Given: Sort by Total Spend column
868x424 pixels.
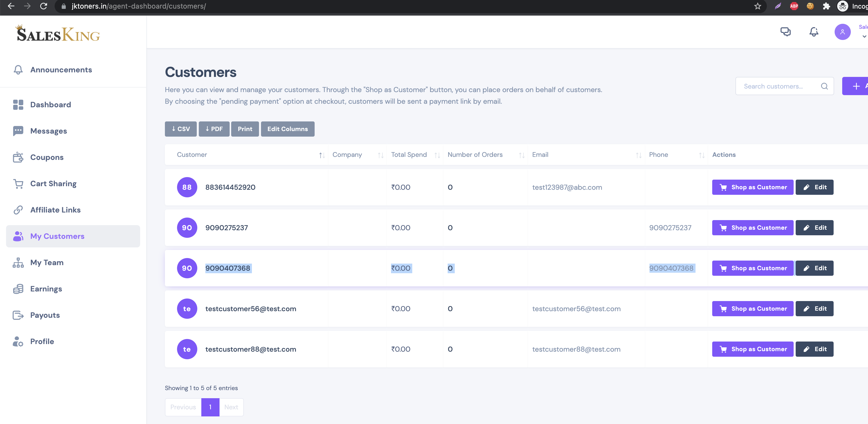Looking at the screenshot, I should point(437,155).
